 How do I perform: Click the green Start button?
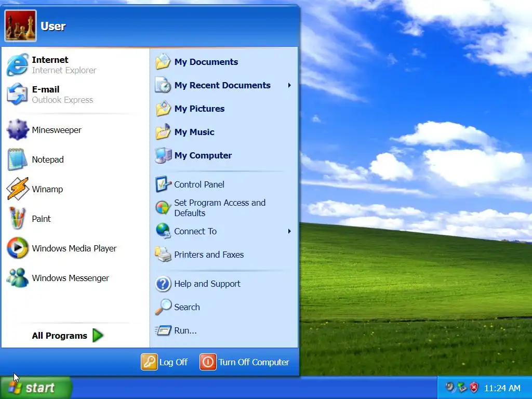(x=35, y=388)
